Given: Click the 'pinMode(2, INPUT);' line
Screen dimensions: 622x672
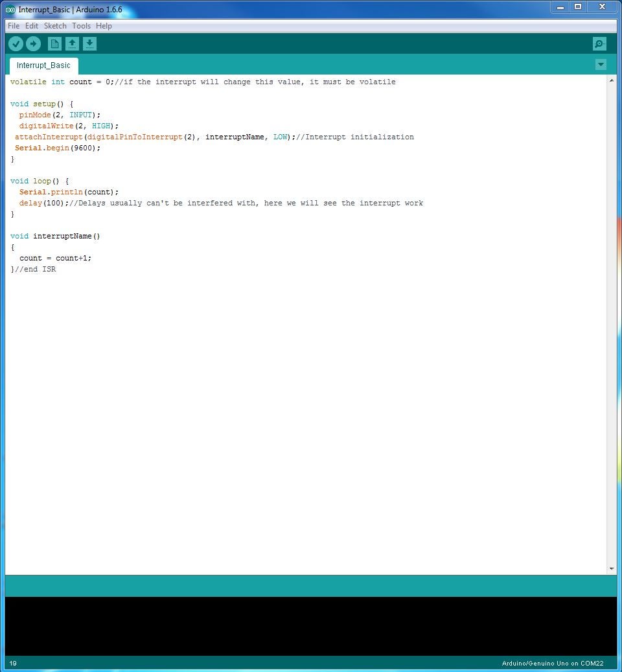Looking at the screenshot, I should [60, 115].
